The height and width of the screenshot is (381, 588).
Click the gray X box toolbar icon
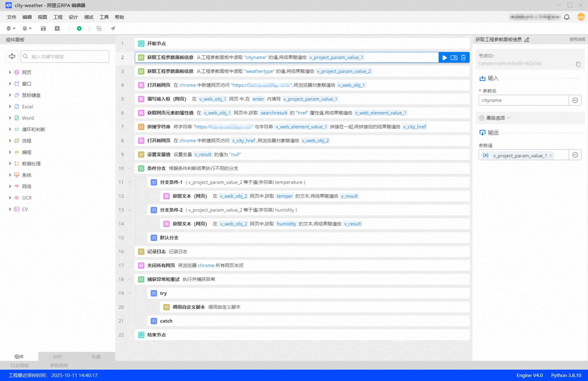(x=57, y=28)
